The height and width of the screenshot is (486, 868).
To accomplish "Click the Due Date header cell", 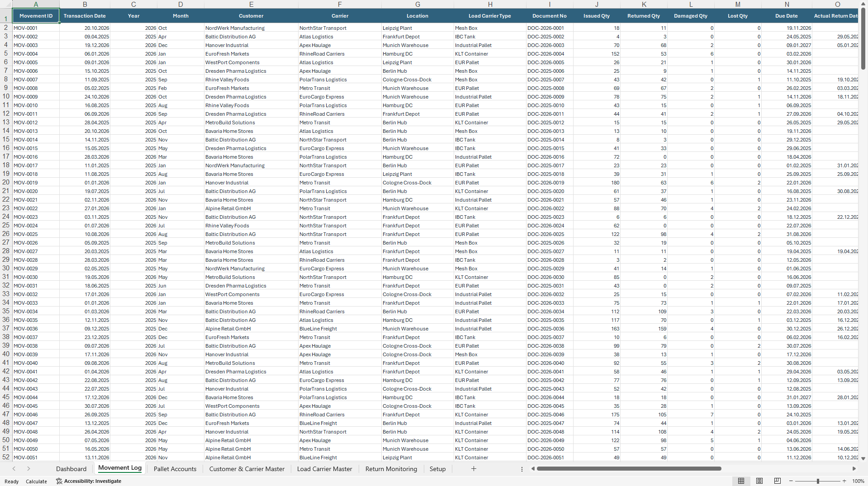I will (787, 16).
